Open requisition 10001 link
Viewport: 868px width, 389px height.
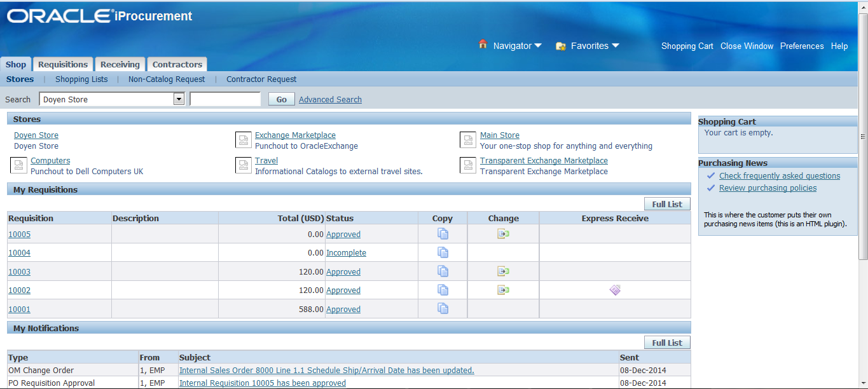click(x=19, y=309)
